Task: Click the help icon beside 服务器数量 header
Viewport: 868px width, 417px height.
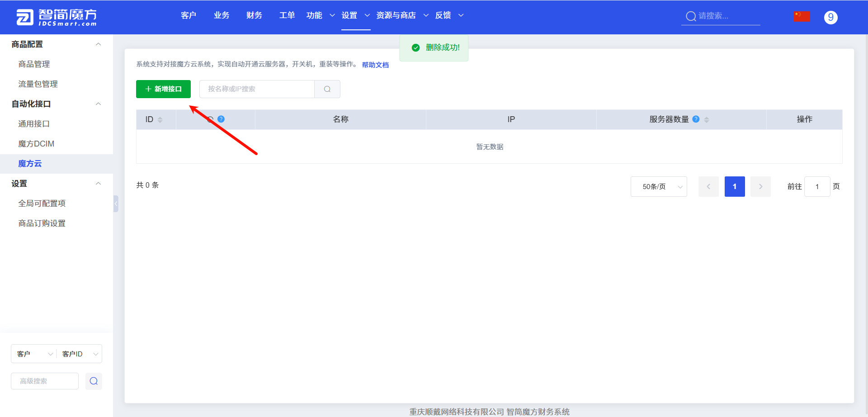Action: pyautogui.click(x=696, y=119)
